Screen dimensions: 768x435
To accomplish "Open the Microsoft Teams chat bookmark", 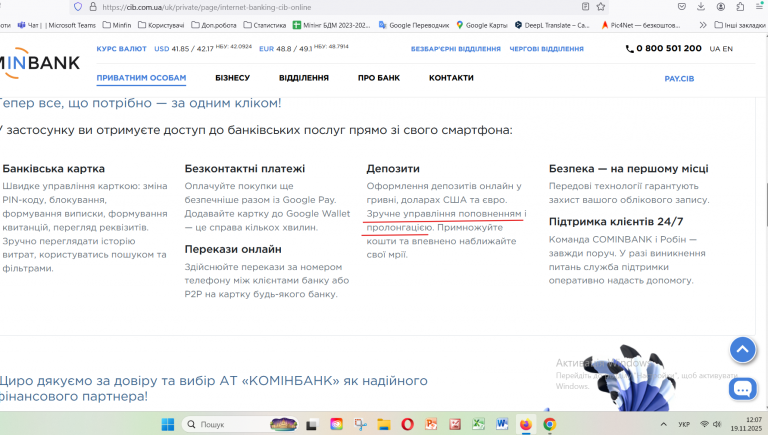I will [56, 25].
